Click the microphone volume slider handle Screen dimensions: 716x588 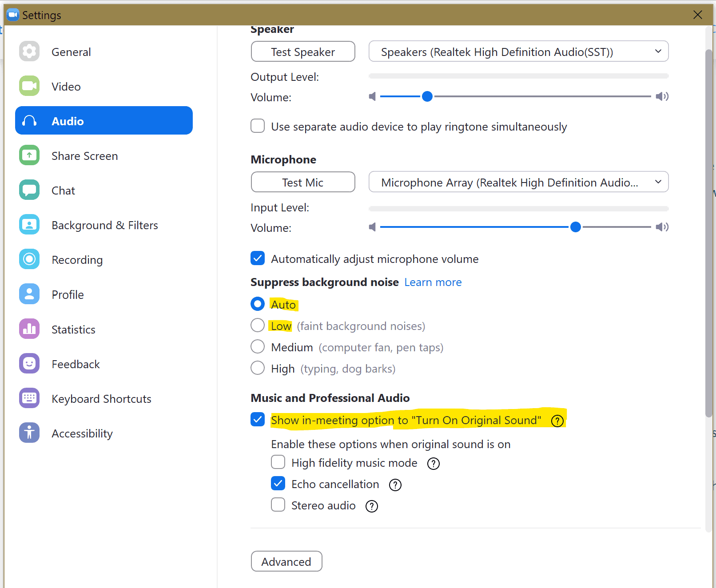(x=575, y=227)
